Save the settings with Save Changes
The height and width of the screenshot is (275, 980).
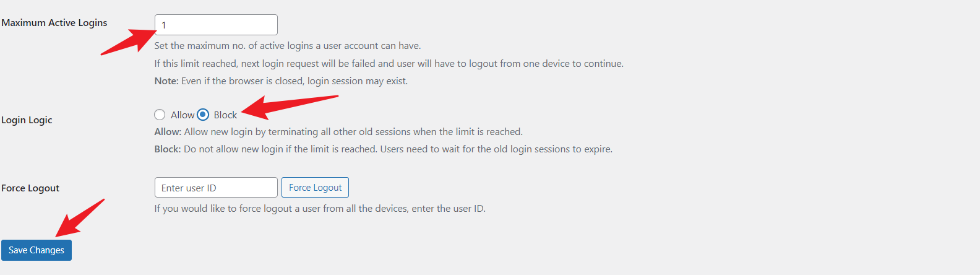coord(37,250)
